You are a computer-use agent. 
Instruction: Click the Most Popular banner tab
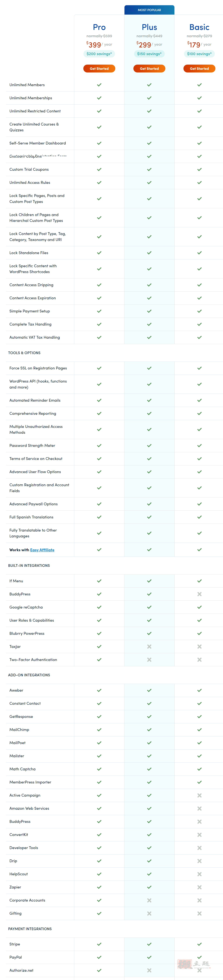coord(149,10)
